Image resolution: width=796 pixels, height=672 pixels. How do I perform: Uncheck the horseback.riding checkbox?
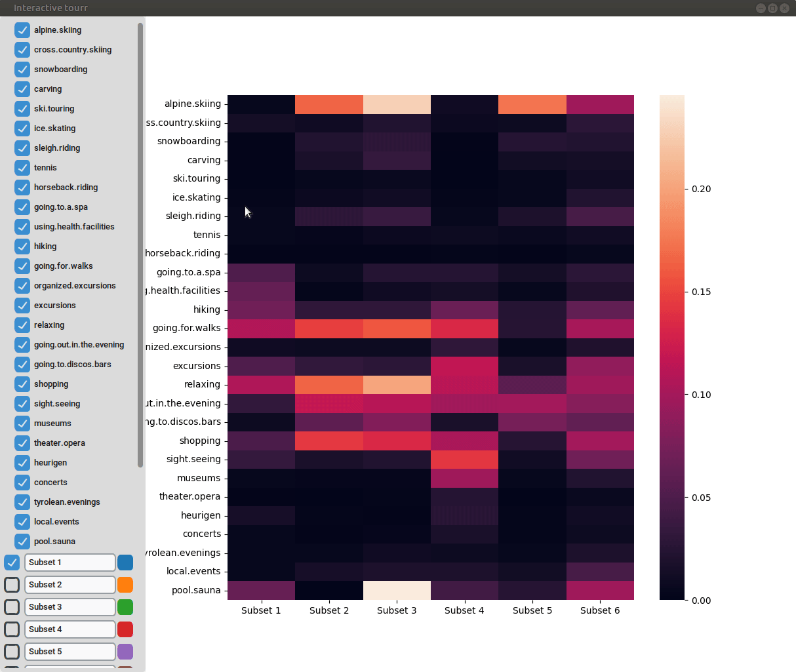[22, 188]
